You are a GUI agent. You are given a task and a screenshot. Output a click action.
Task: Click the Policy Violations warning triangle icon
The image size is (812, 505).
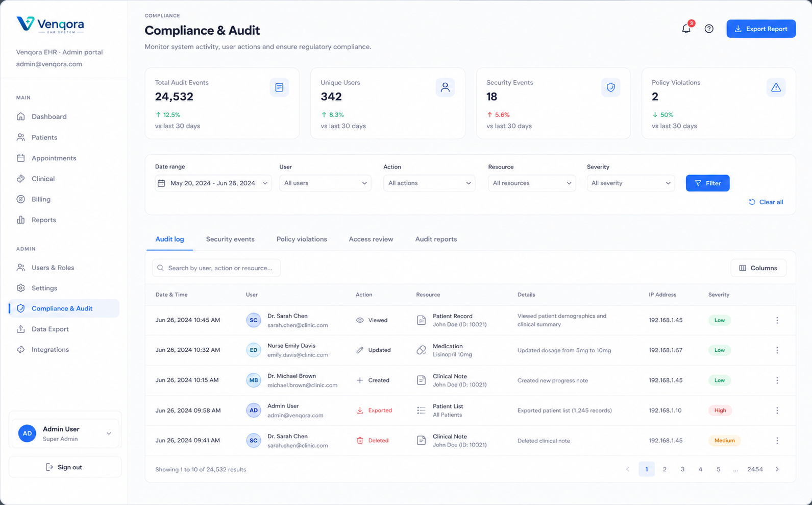click(x=776, y=87)
